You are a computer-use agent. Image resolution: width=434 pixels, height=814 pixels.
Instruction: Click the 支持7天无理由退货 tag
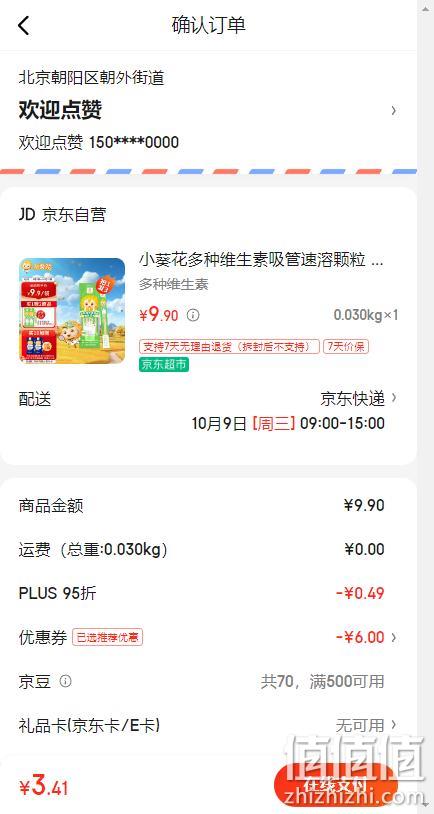click(229, 346)
